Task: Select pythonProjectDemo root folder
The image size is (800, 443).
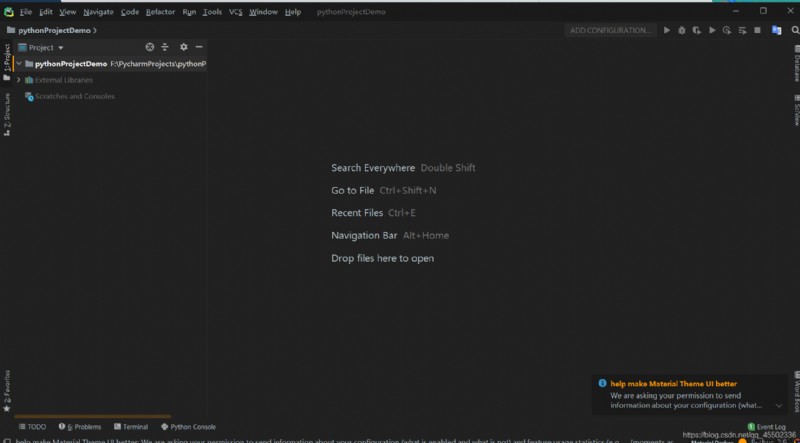Action: [x=110, y=64]
